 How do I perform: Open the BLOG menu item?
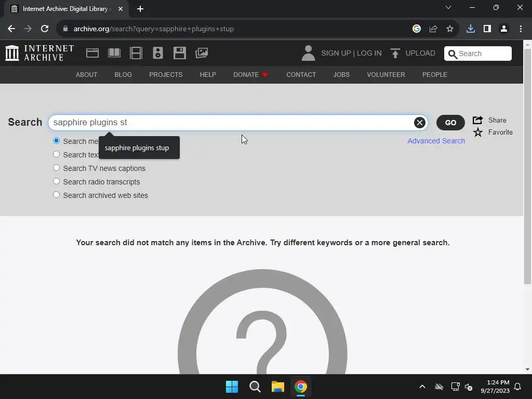click(x=123, y=75)
